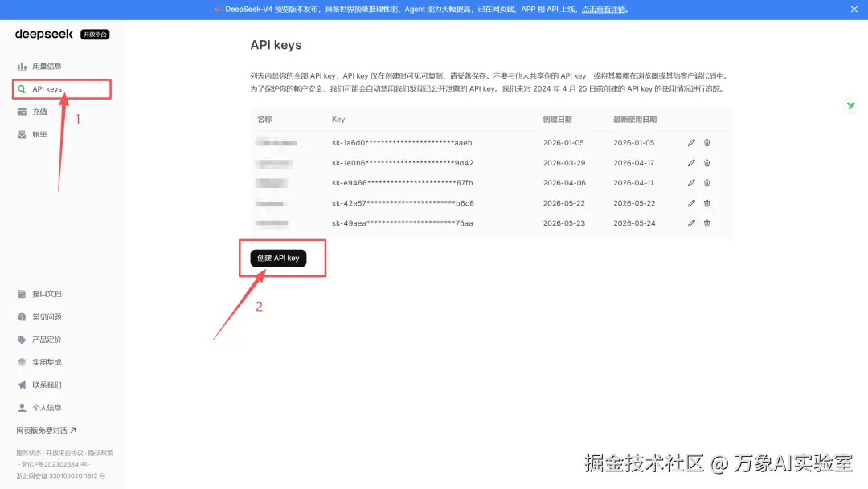
Task: Click key text sk-49aea…75aa
Action: 403,223
